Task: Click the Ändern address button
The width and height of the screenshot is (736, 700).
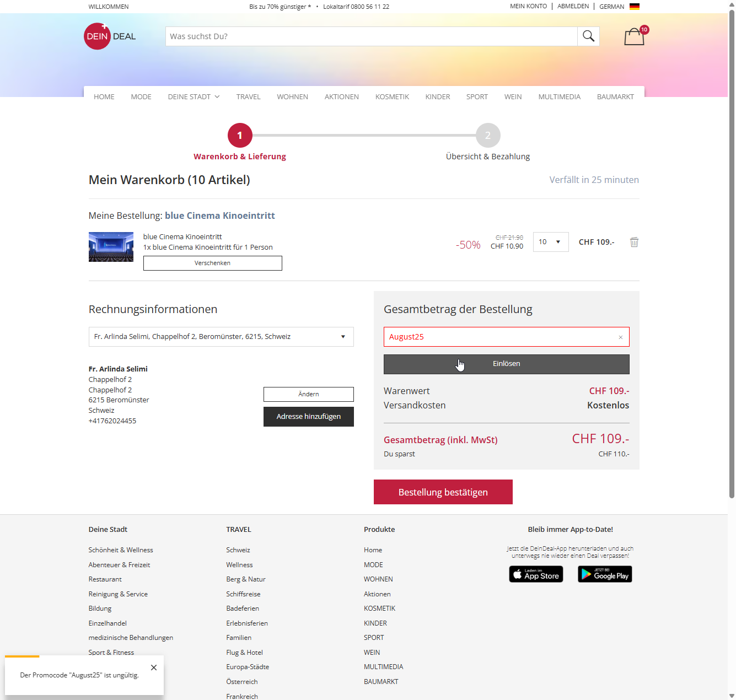Action: [x=309, y=394]
